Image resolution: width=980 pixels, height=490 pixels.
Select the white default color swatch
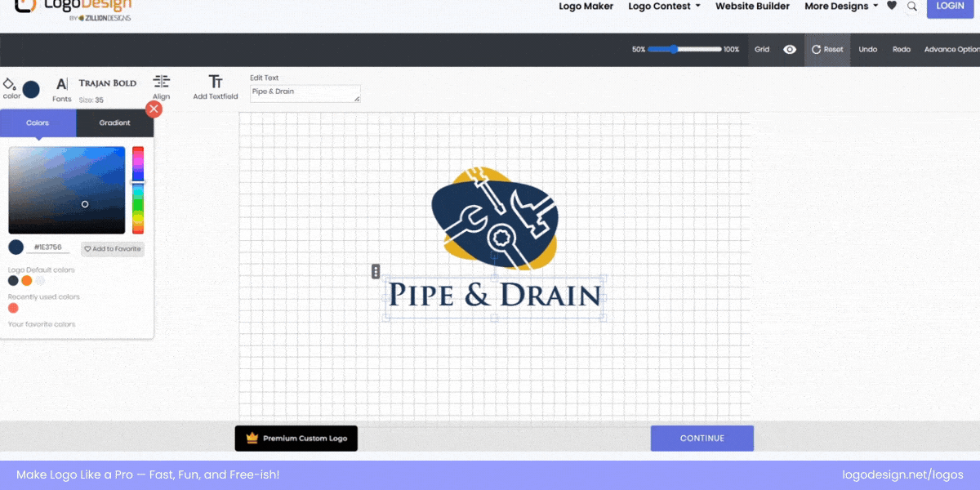coord(40,281)
